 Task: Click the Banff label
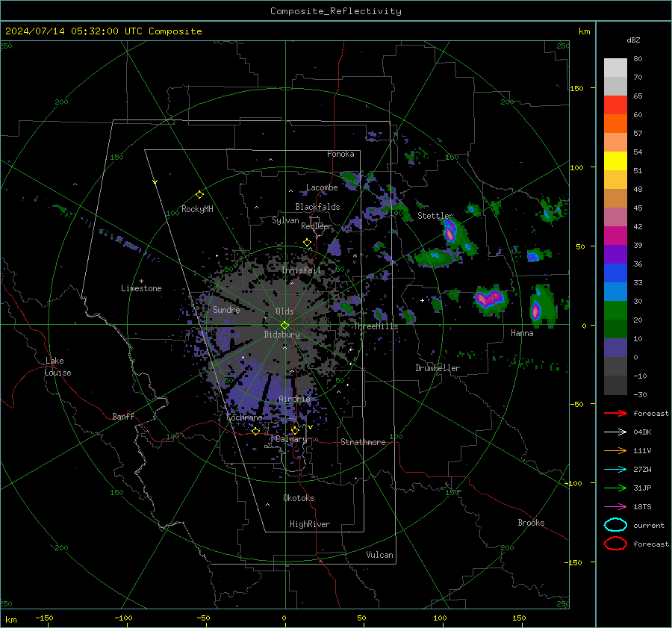(x=123, y=417)
